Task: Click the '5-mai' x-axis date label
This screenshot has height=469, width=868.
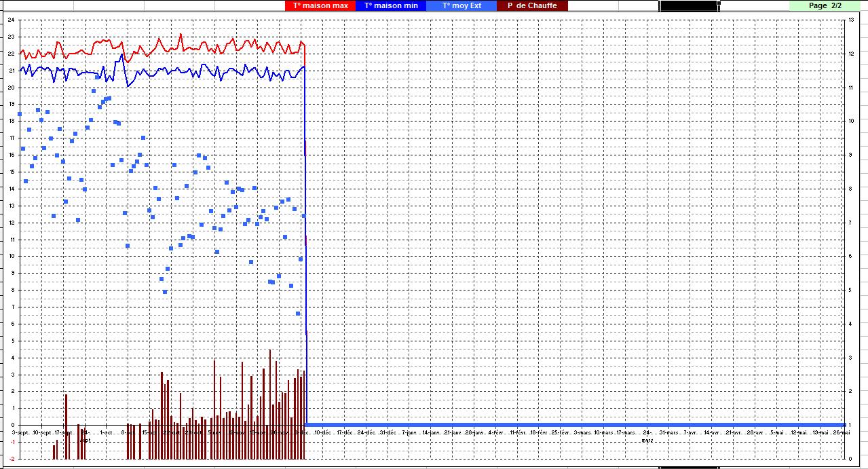Action: [x=778, y=432]
